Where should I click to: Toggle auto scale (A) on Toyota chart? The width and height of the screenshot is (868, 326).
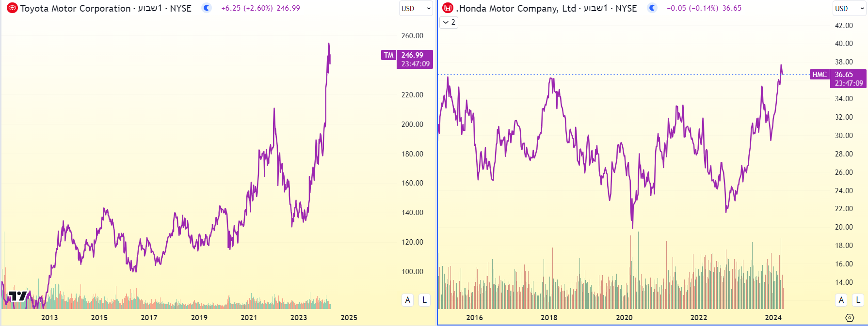[408, 300]
